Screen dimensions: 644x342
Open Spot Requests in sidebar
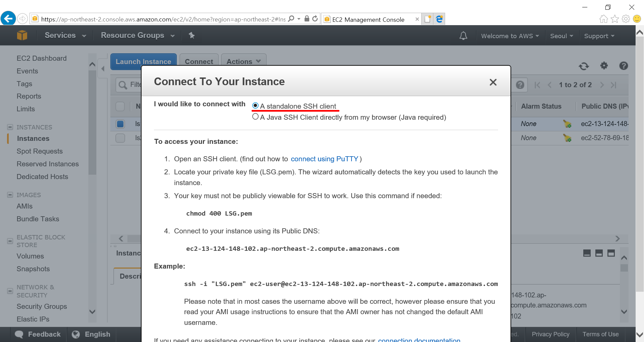40,151
